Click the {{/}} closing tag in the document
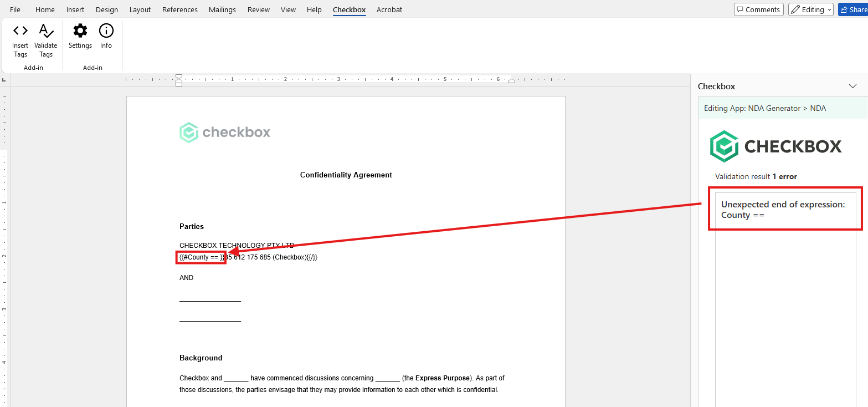This screenshot has height=407, width=868. [x=312, y=257]
